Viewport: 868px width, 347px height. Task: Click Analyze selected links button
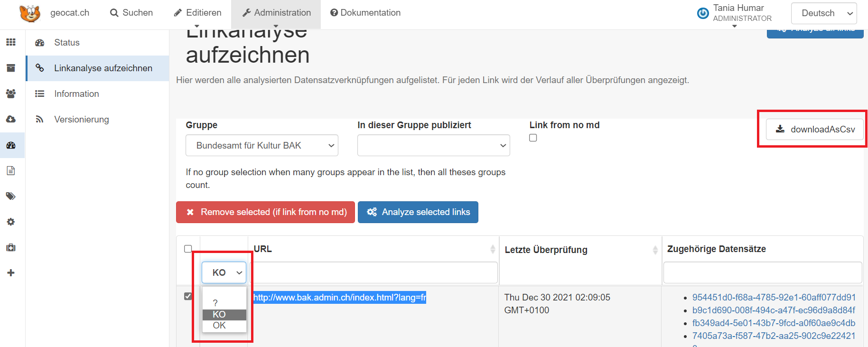[418, 212]
